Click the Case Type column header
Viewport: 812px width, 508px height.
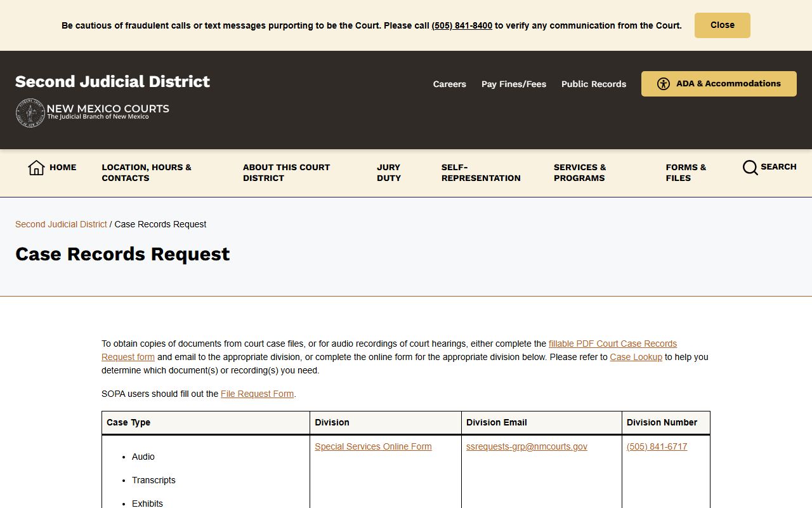(206, 423)
